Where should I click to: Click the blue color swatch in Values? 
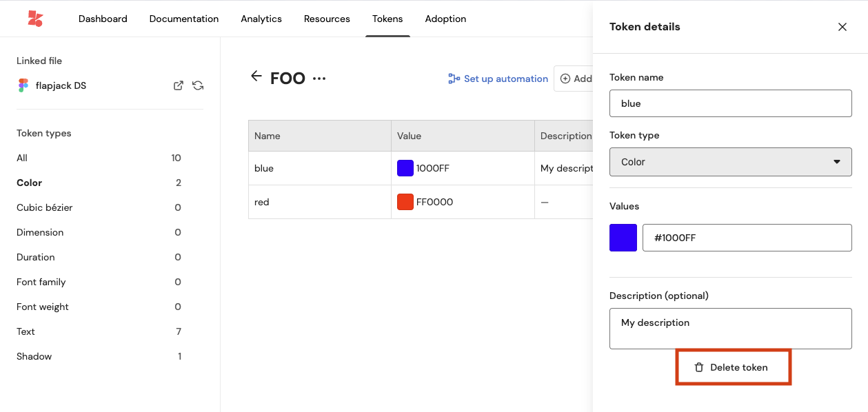[623, 238]
